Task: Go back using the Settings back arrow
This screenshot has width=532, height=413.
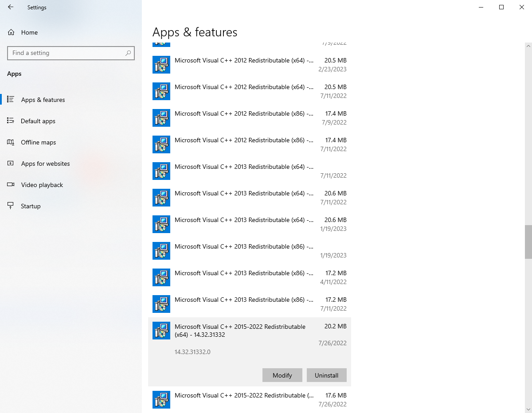Action: (11, 7)
